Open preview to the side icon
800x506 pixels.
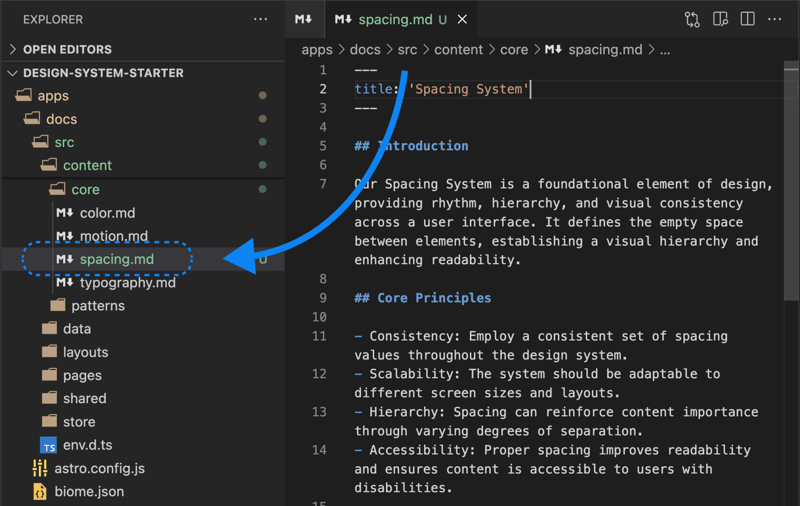[x=720, y=19]
